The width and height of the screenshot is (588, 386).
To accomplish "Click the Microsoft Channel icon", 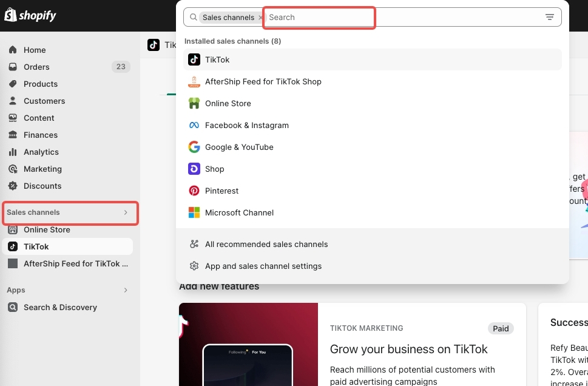I will coord(194,212).
